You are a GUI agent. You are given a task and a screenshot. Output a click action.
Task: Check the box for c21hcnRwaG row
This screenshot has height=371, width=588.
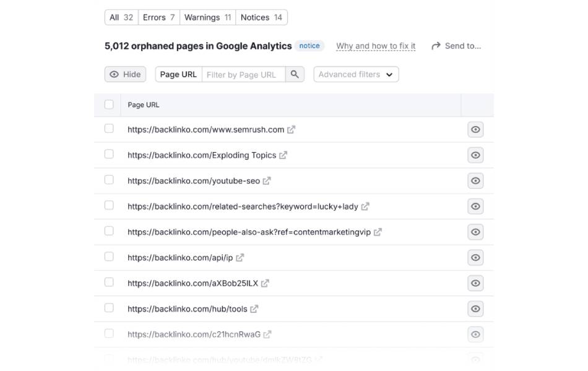(x=109, y=333)
